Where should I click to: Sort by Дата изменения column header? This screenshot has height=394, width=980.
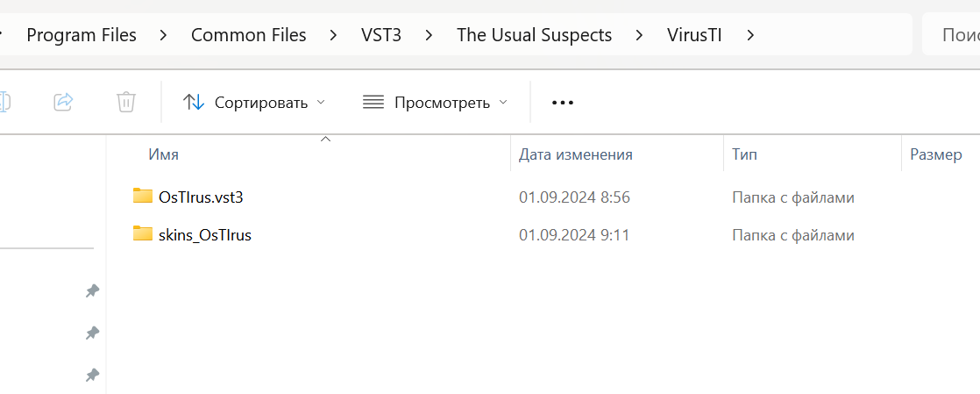pos(576,154)
